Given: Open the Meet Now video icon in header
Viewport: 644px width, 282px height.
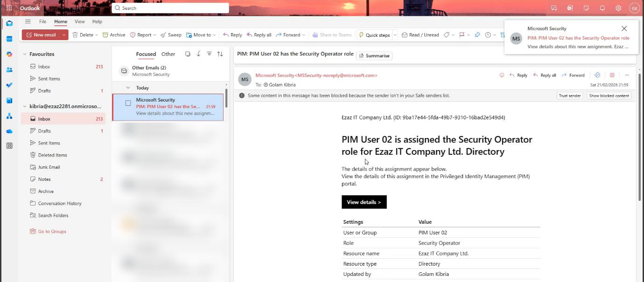Looking at the screenshot, I should [570, 8].
